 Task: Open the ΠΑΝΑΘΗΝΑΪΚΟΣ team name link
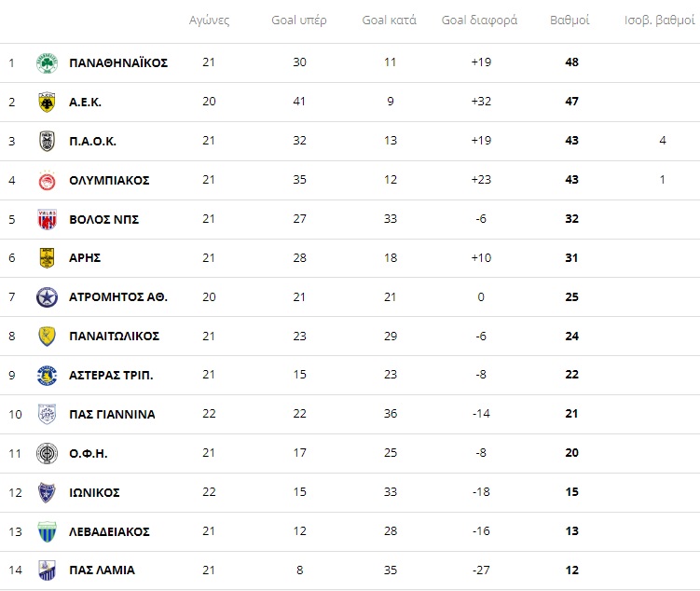[118, 63]
